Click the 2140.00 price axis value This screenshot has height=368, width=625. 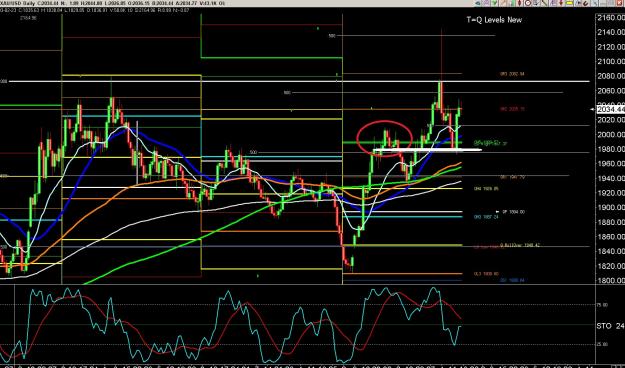pyautogui.click(x=611, y=32)
